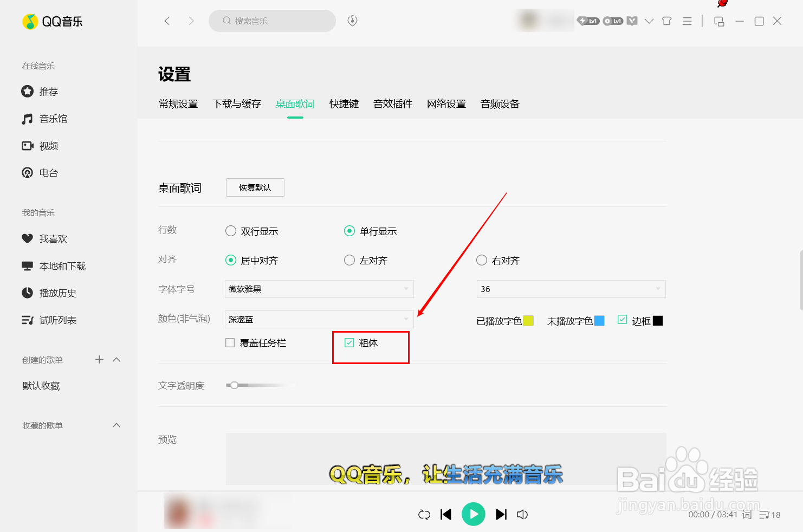Open font size dropdown 36
803x532 pixels.
pyautogui.click(x=571, y=289)
